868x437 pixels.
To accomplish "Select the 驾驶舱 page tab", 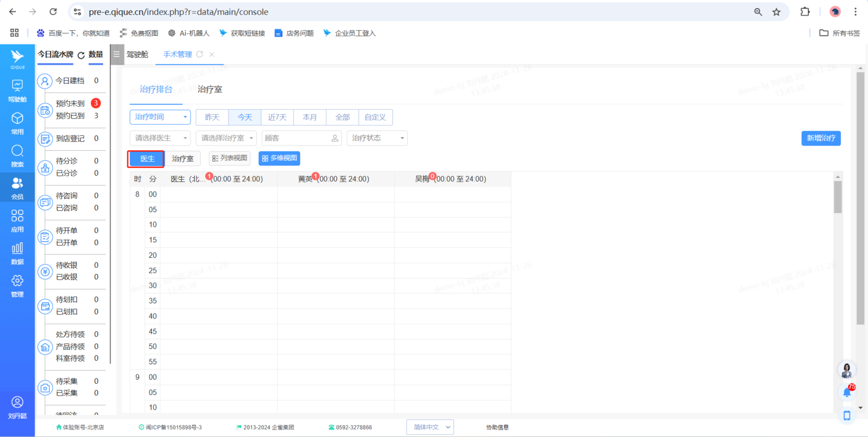I will point(137,54).
